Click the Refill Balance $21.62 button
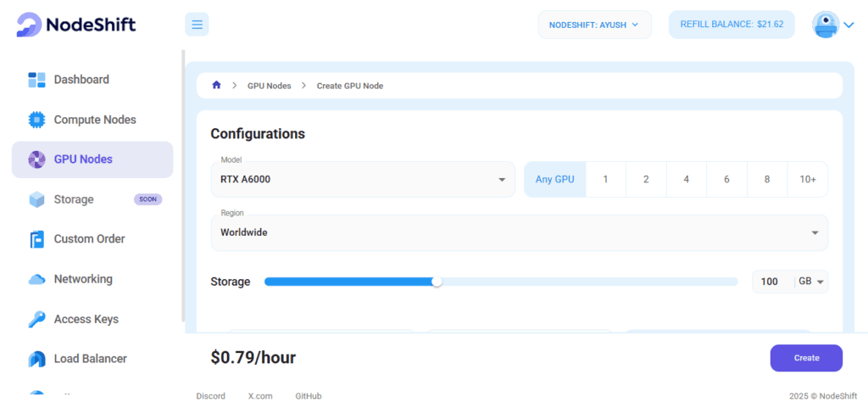This screenshot has height=408, width=868. click(732, 25)
